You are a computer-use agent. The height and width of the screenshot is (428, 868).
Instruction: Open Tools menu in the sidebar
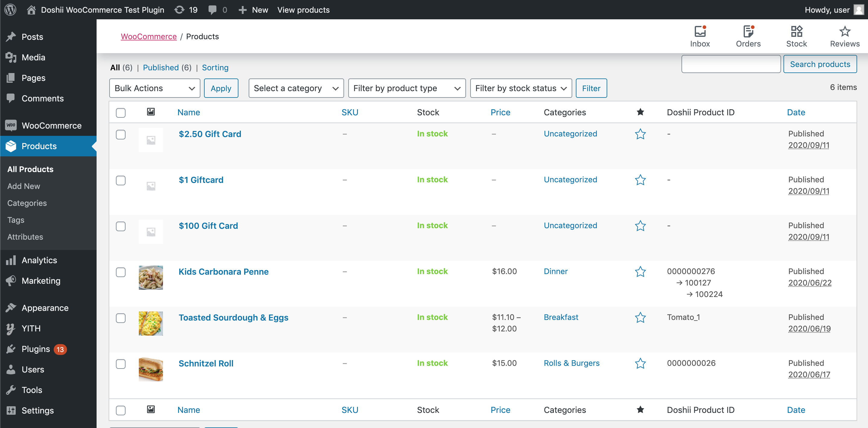pyautogui.click(x=49, y=390)
